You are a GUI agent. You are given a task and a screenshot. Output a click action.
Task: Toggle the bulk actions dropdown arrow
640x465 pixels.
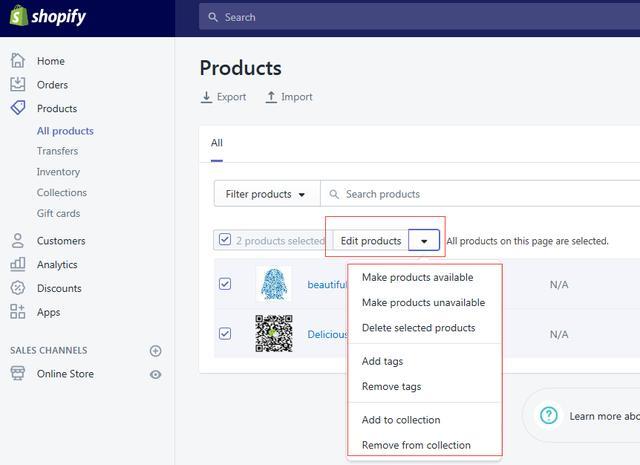tap(424, 241)
